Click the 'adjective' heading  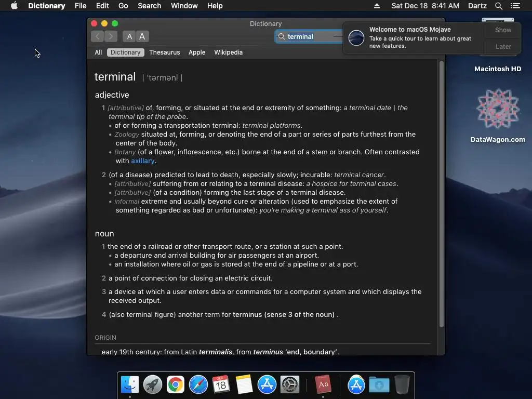[112, 95]
